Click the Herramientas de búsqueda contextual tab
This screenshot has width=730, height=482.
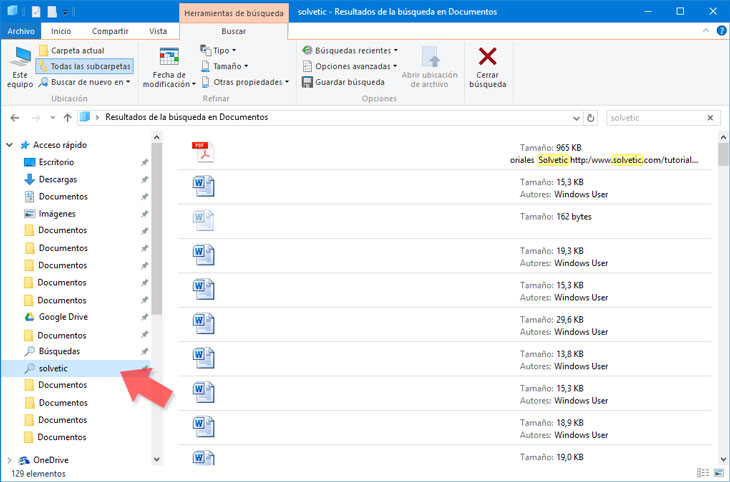coord(234,13)
